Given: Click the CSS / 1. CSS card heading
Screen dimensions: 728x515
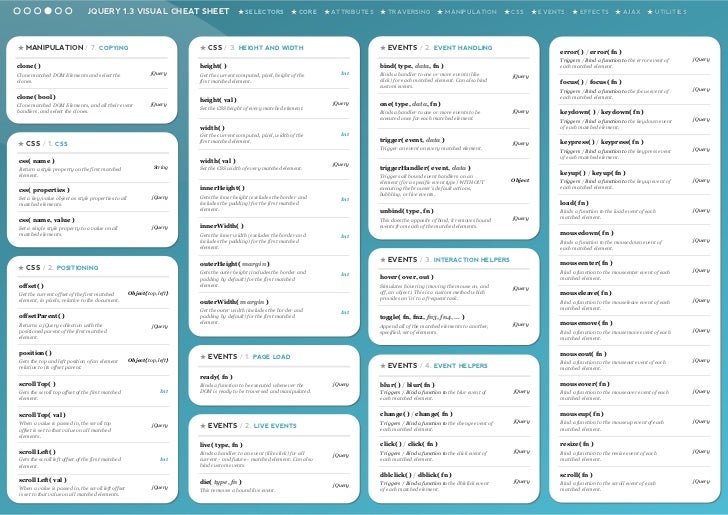Looking at the screenshot, I should coord(43,143).
